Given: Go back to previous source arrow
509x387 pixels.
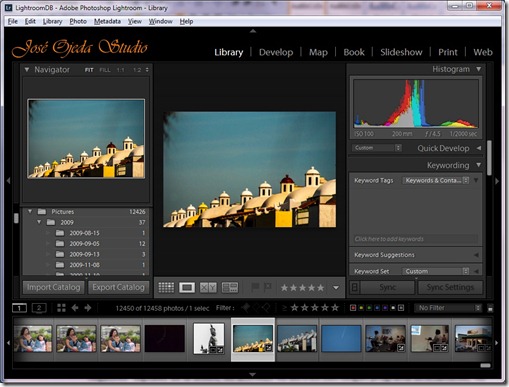Looking at the screenshot, I should (75, 308).
